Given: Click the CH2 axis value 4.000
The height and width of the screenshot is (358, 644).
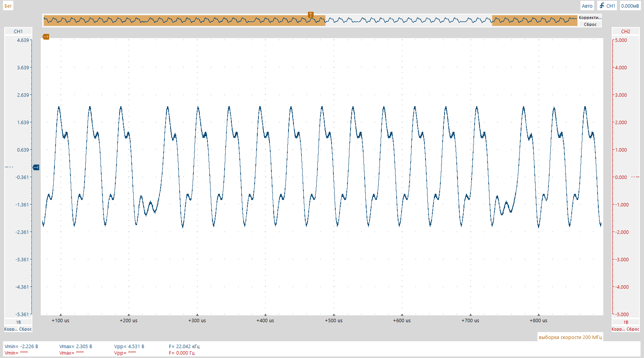Looking at the screenshot, I should pyautogui.click(x=621, y=67).
